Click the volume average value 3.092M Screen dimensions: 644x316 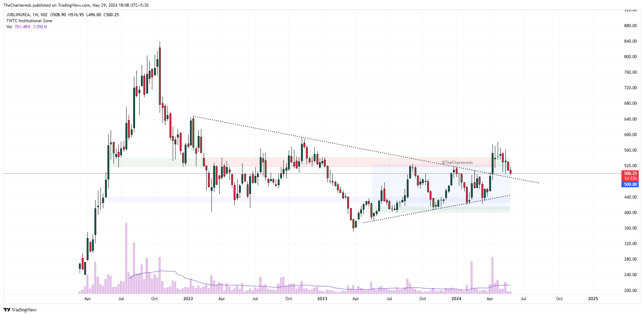tap(40, 27)
